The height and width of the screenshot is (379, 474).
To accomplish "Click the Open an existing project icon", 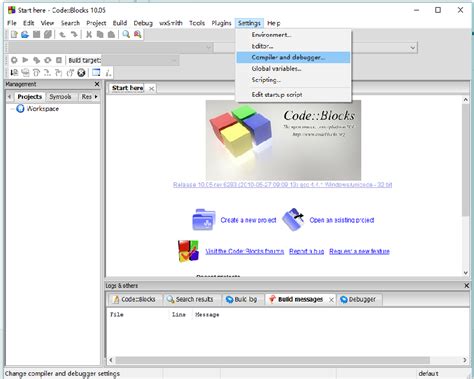I will (x=293, y=219).
